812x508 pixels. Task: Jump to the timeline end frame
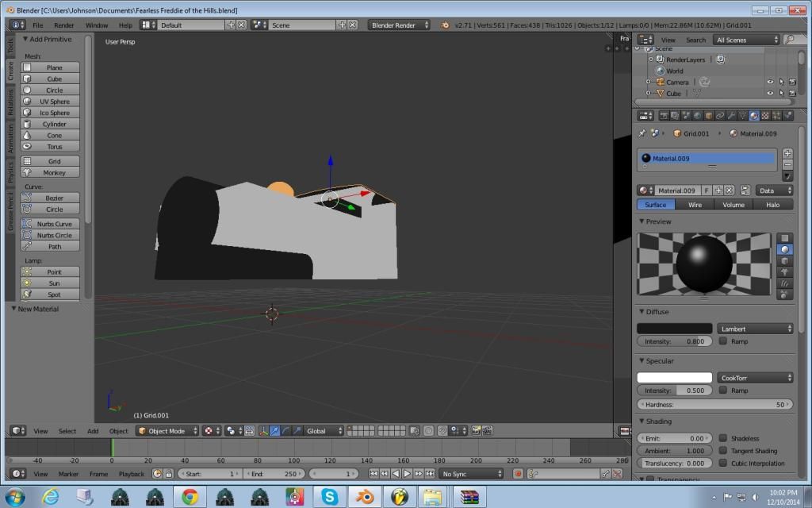click(430, 473)
